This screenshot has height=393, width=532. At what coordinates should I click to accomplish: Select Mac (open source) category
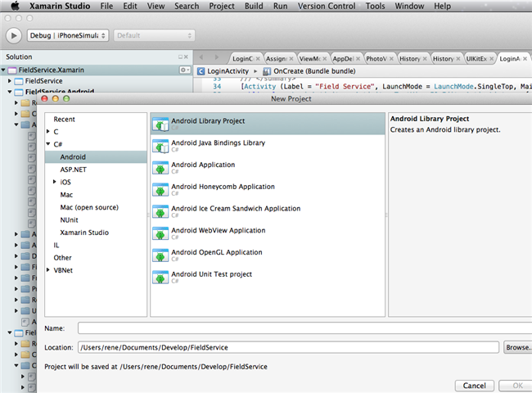[x=96, y=207]
